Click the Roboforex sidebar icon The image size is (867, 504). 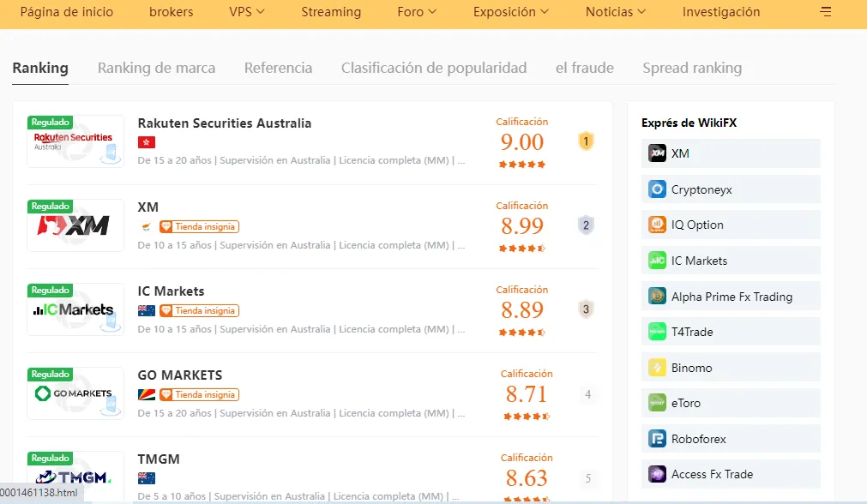pyautogui.click(x=657, y=439)
